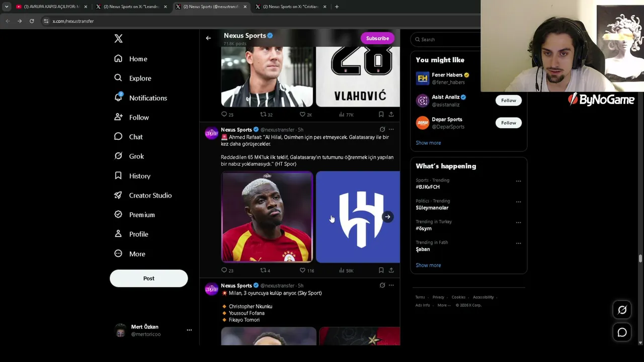Viewport: 644px width, 362px height.
Task: Open options for the Süleymancılar trend
Action: point(518,202)
